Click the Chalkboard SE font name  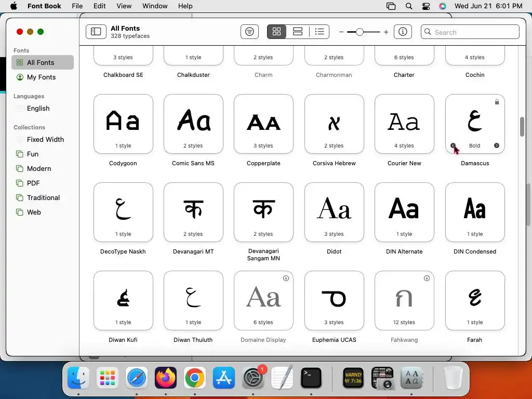click(x=123, y=75)
